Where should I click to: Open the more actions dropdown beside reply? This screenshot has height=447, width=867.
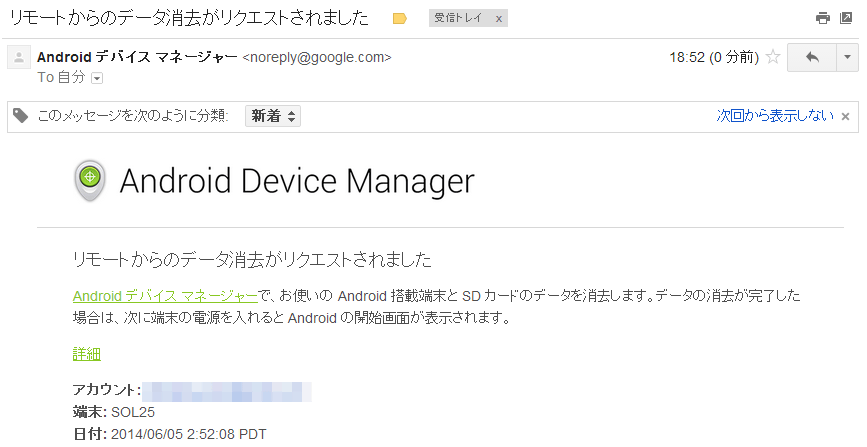pyautogui.click(x=848, y=57)
